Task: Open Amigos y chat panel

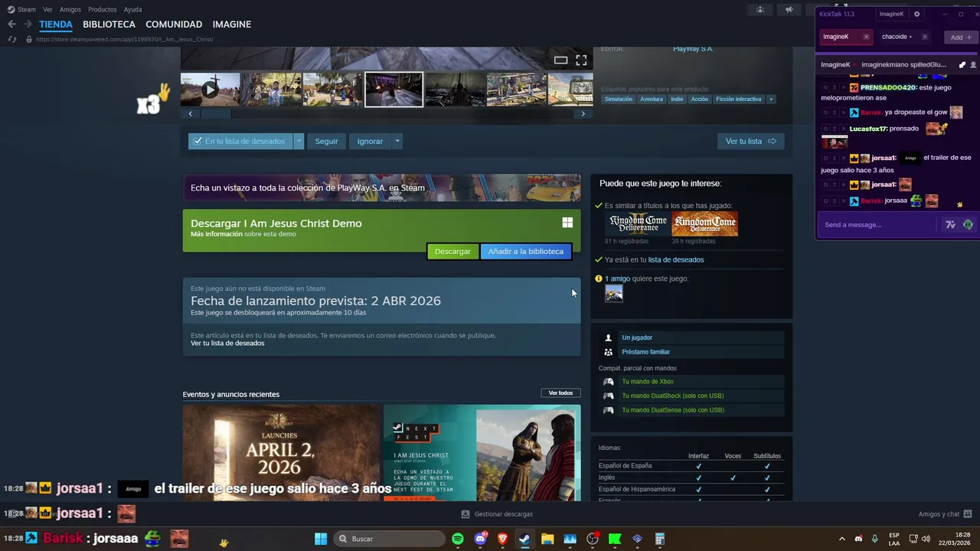Action: click(945, 514)
